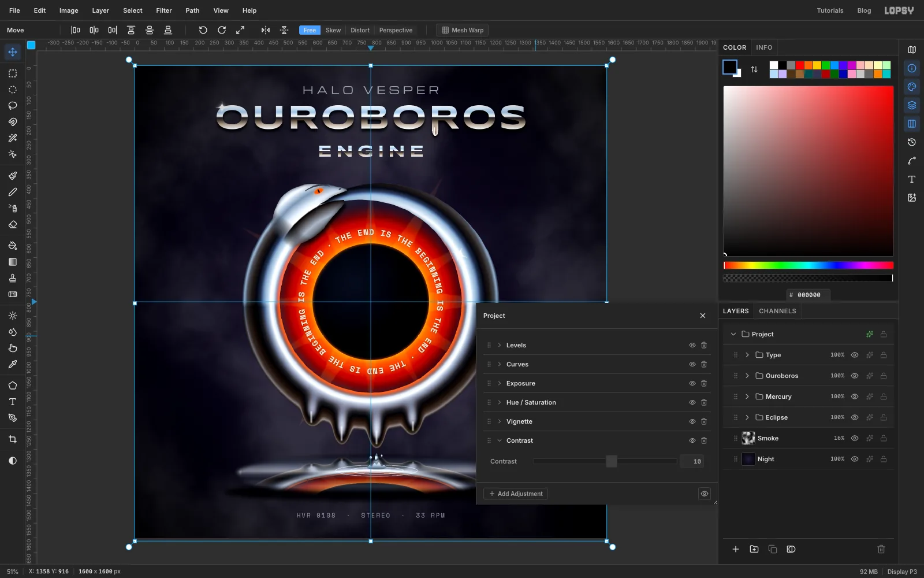The height and width of the screenshot is (578, 924).
Task: Swap foreground and background colors
Action: pyautogui.click(x=754, y=69)
